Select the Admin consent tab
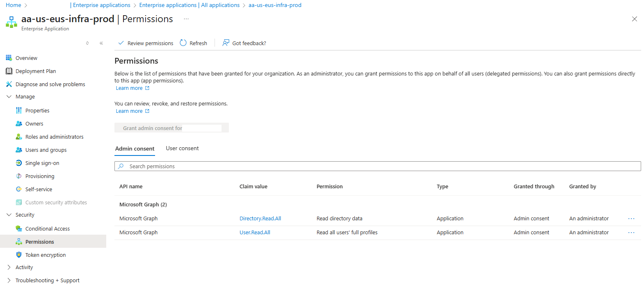 point(135,149)
